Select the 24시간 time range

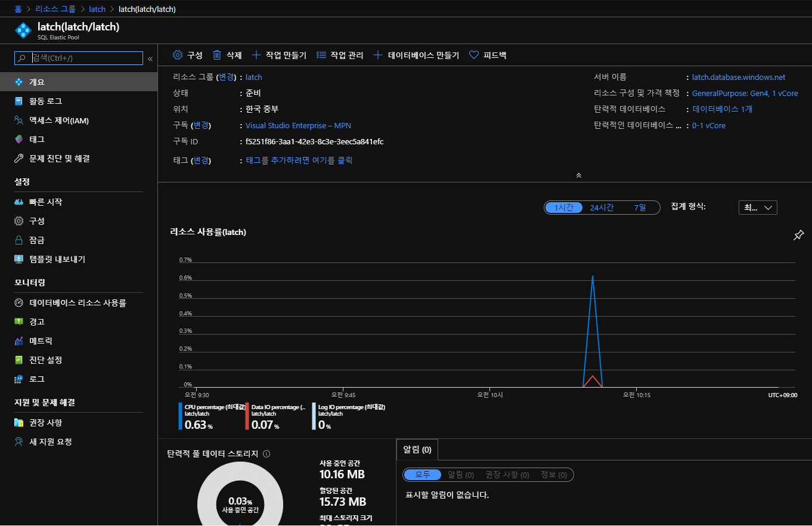pos(602,208)
